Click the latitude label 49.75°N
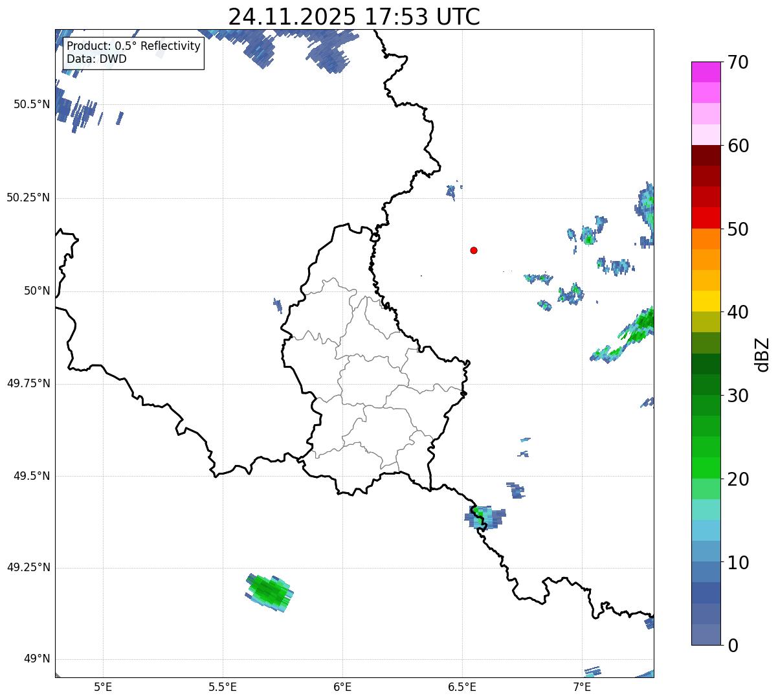This screenshot has height=700, width=778. 28,383
